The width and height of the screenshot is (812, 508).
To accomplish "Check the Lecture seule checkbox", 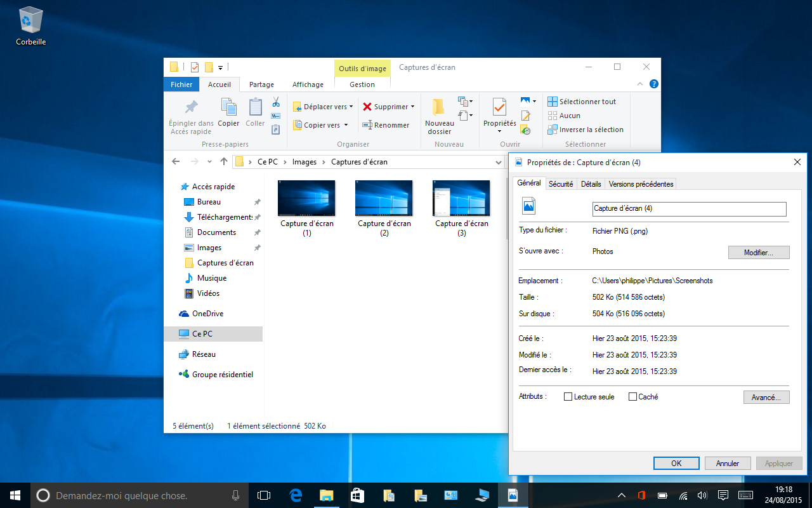I will click(568, 397).
